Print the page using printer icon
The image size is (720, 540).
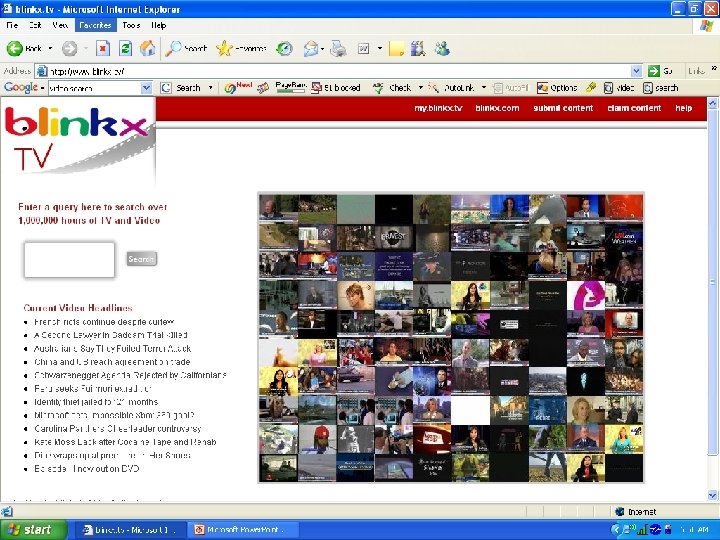pos(338,48)
